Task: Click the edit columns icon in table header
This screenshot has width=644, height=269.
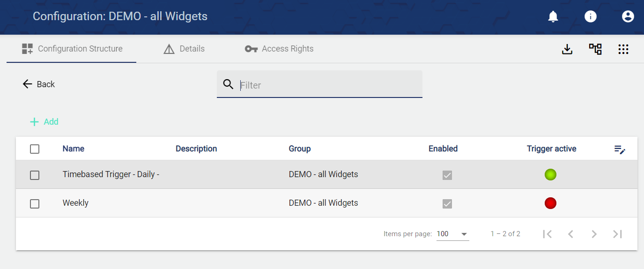Action: [x=620, y=149]
